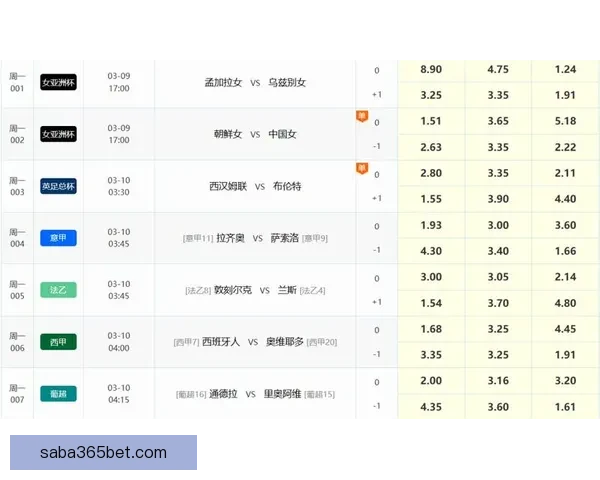The width and height of the screenshot is (600, 480).
Task: Open team 乌兹别女 details
Action: 287,82
